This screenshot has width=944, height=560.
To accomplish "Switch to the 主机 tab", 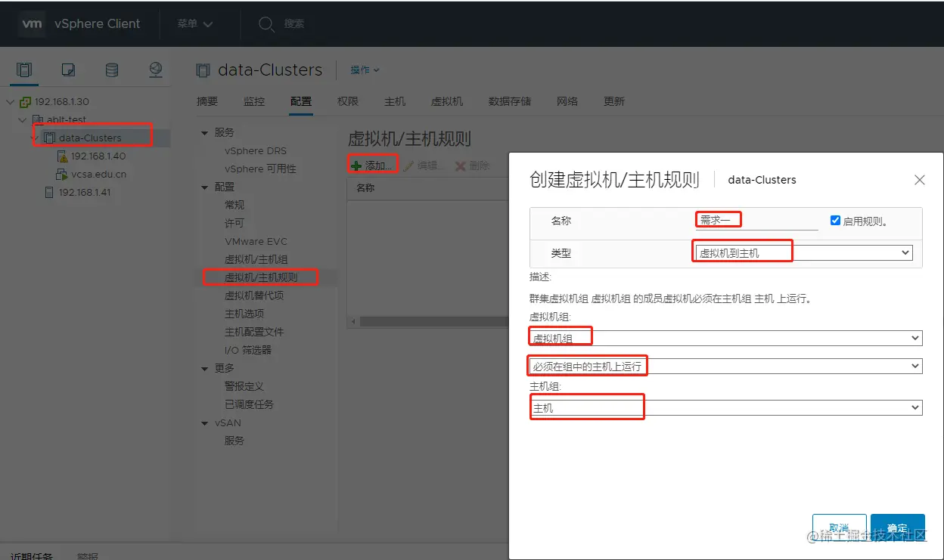I will point(395,101).
